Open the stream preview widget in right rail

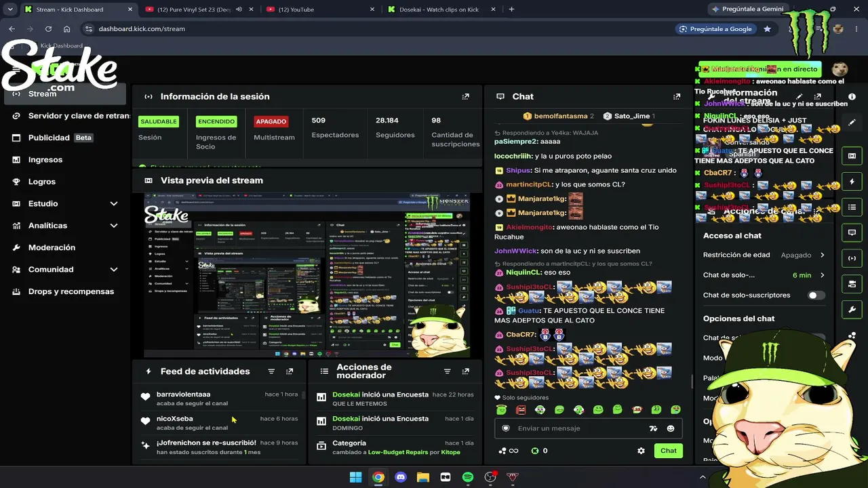point(852,156)
